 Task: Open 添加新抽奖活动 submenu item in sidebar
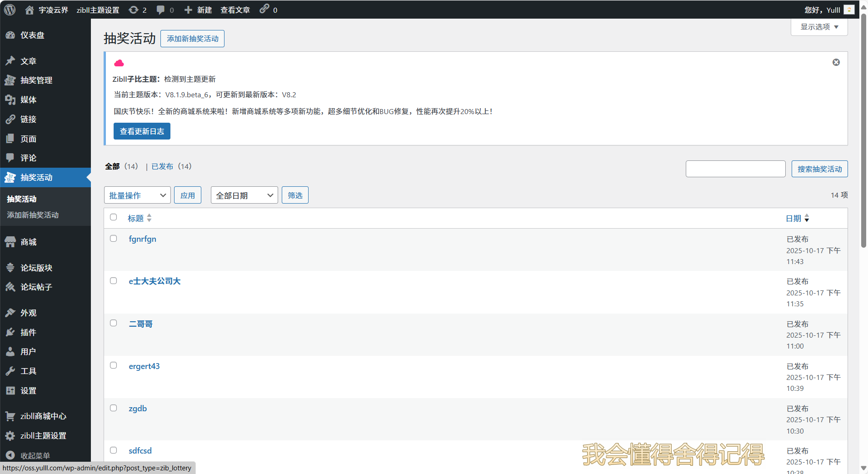pos(33,215)
